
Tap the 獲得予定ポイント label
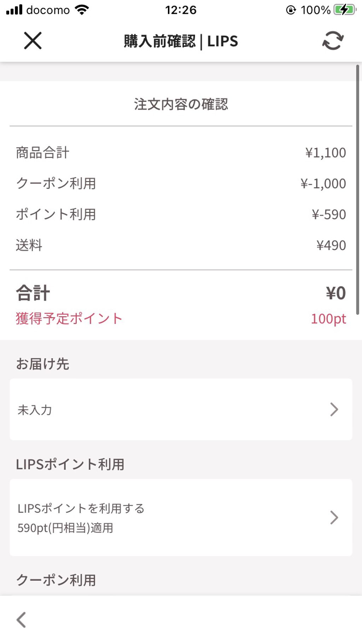pos(69,318)
